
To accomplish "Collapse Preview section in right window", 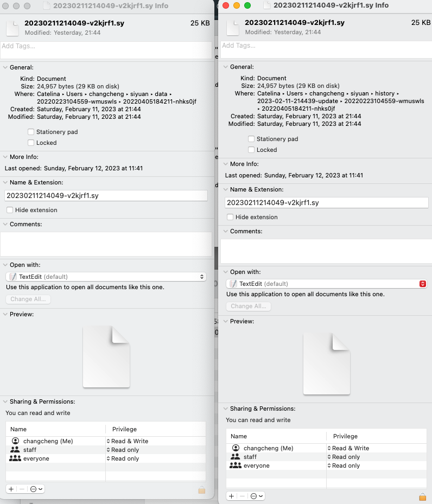I will 226,321.
